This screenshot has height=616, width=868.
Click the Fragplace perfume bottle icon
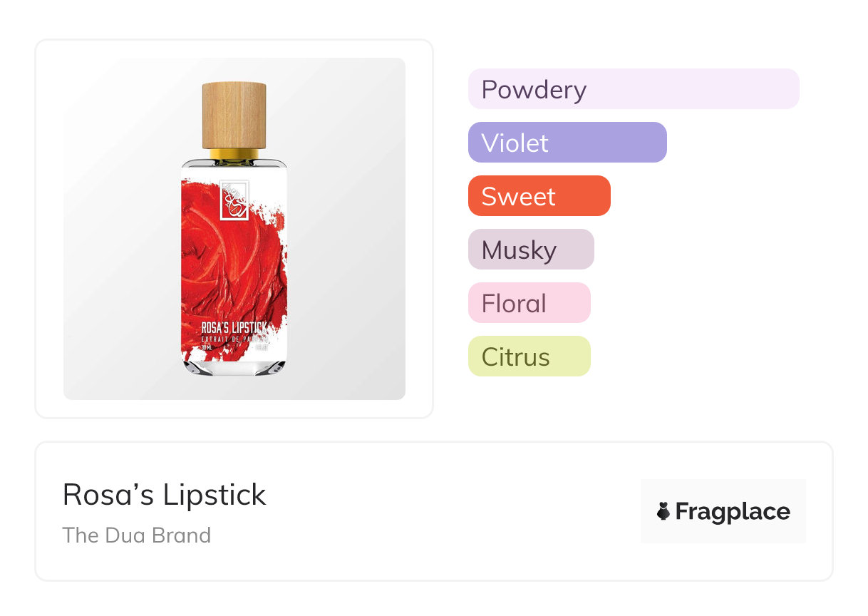663,511
